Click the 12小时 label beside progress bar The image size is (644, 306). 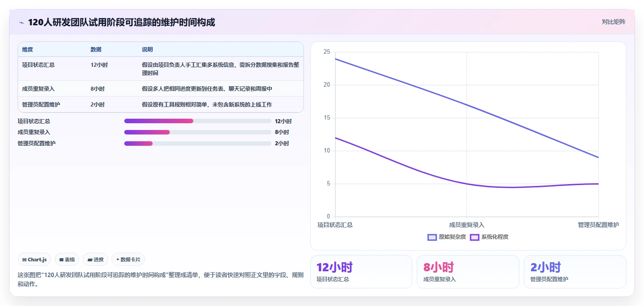(283, 121)
